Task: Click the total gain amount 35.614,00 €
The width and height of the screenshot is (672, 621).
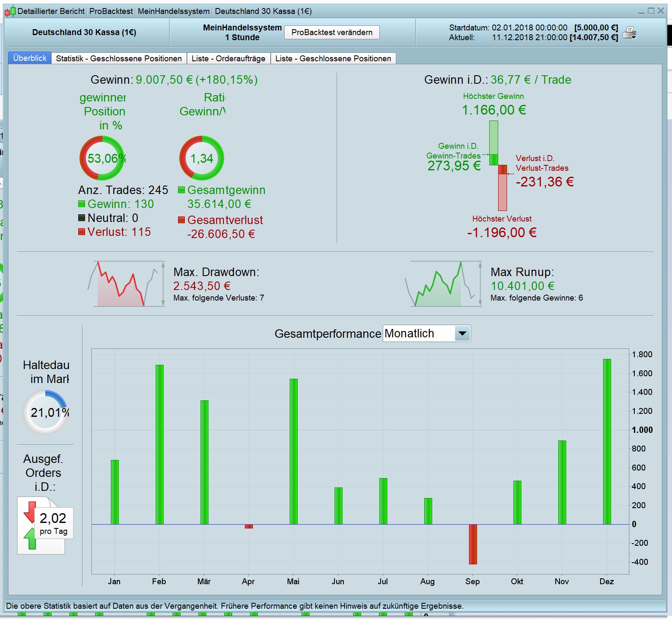Action: coord(219,204)
